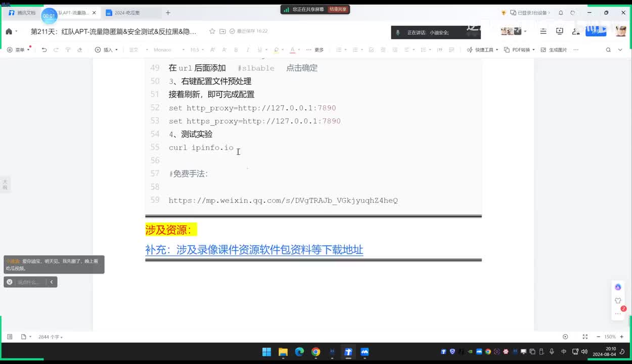Open search in document
Image resolution: width=632 pixels, height=364 pixels.
(x=608, y=50)
